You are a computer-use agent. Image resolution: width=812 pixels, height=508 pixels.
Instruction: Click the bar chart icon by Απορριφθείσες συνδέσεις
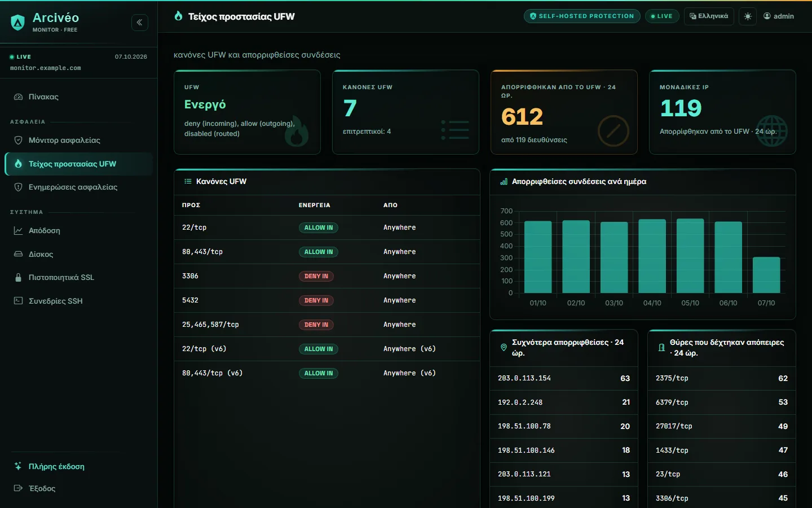504,182
